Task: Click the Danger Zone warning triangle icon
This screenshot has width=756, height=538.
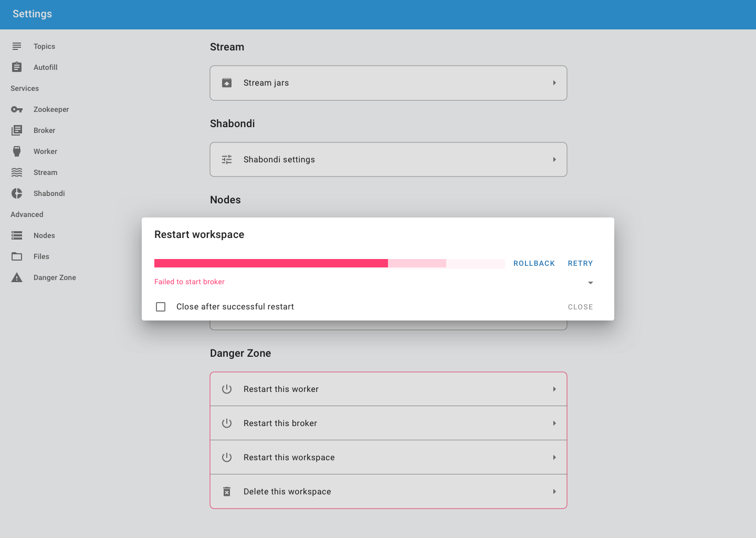Action: [x=17, y=277]
